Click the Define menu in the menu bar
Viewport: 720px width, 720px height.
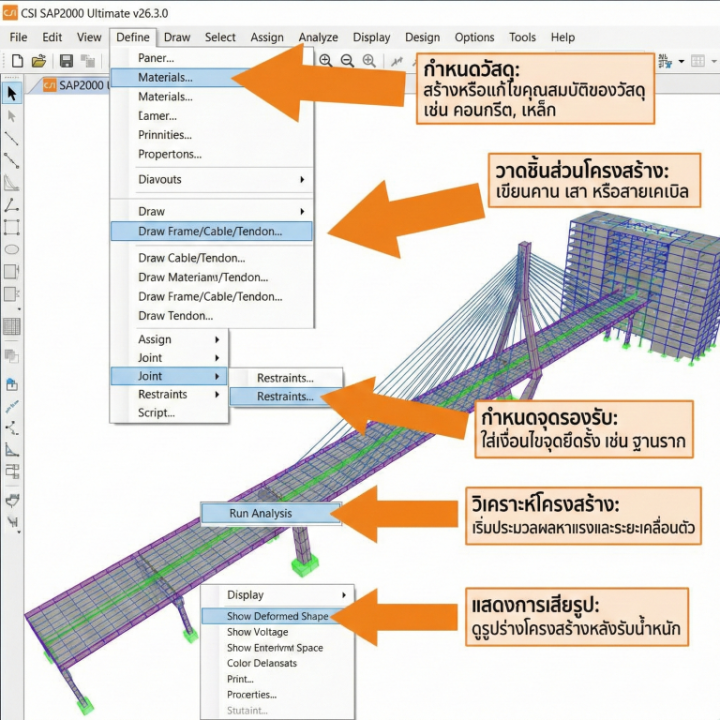point(133,37)
